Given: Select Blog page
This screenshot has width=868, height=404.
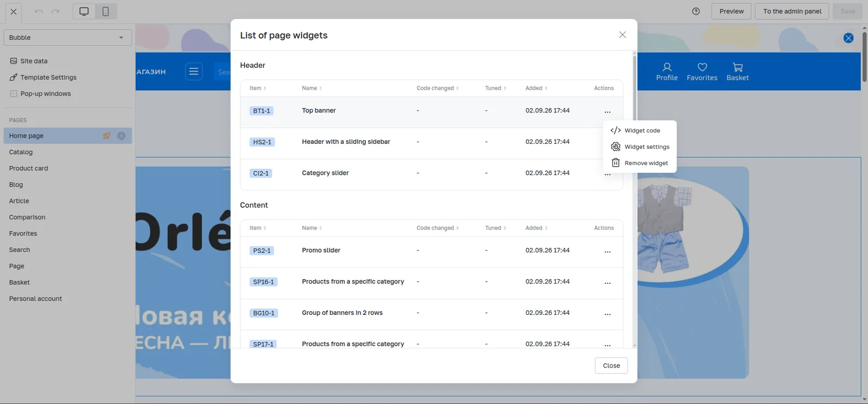Looking at the screenshot, I should tap(16, 185).
